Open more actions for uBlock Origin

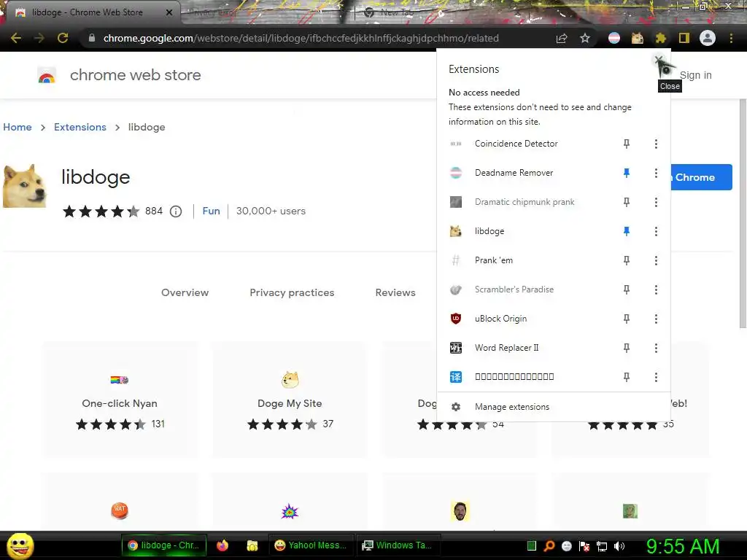[x=656, y=319]
